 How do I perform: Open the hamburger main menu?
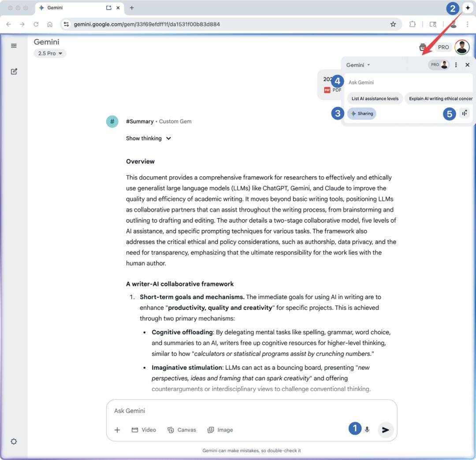(14, 46)
